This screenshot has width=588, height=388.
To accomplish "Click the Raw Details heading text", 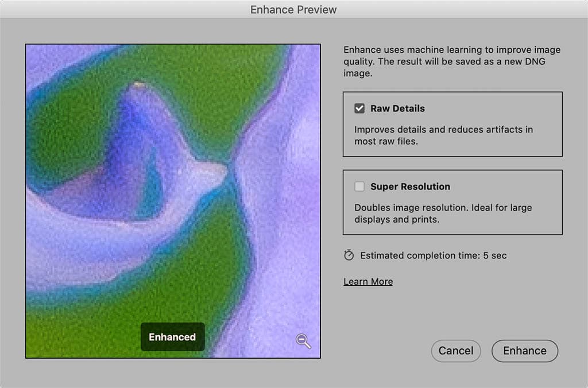I will coord(397,108).
